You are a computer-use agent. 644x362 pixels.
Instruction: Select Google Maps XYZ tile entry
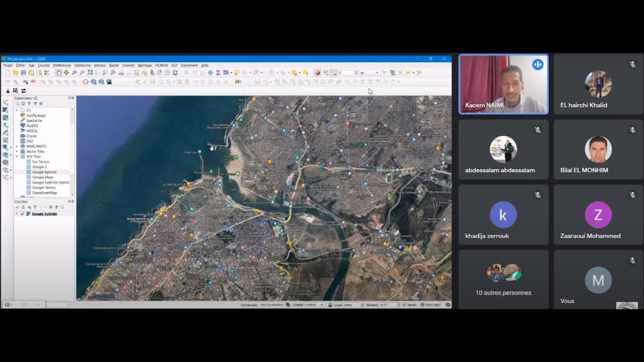point(43,177)
